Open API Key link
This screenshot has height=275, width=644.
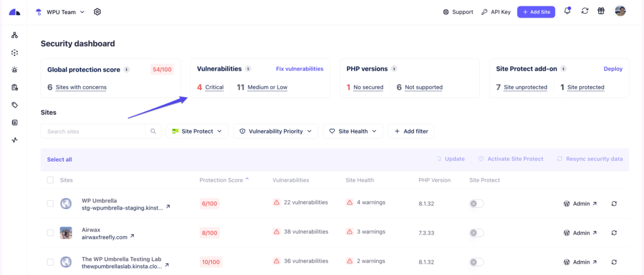496,12
